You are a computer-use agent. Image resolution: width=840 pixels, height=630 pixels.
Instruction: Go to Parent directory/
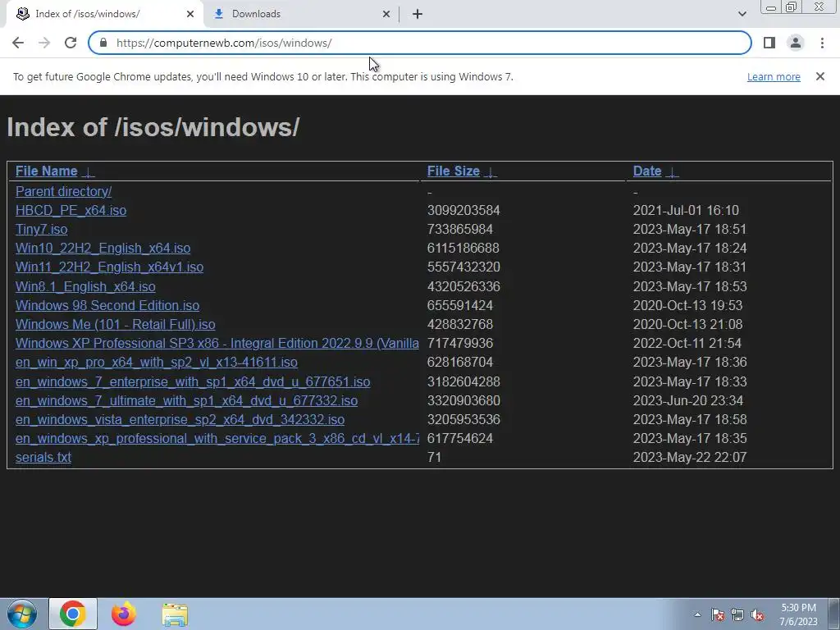tap(63, 191)
